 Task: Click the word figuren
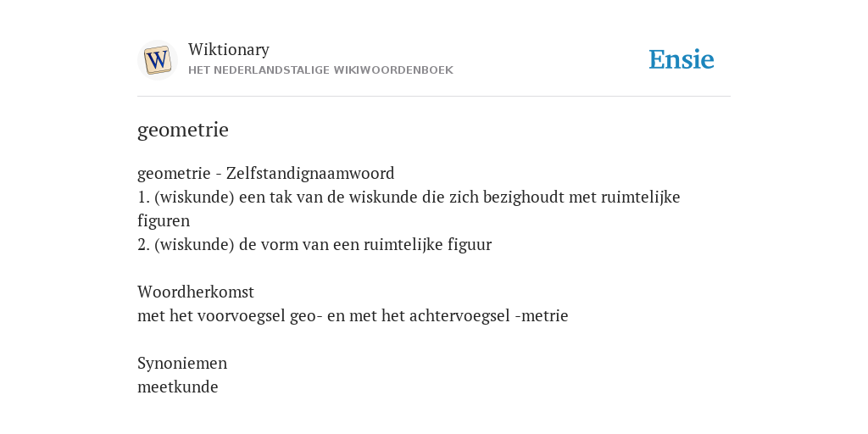pos(164,221)
